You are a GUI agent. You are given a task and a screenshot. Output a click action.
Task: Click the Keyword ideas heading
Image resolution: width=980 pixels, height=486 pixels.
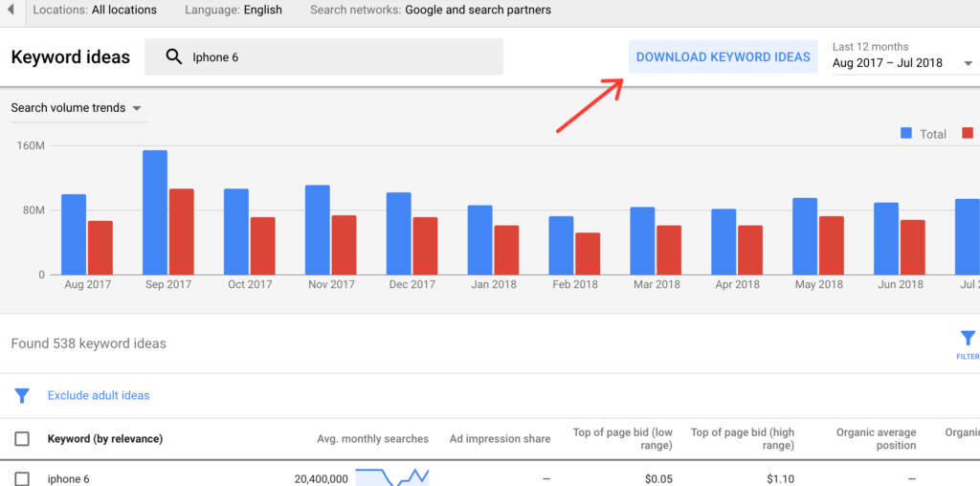point(71,57)
